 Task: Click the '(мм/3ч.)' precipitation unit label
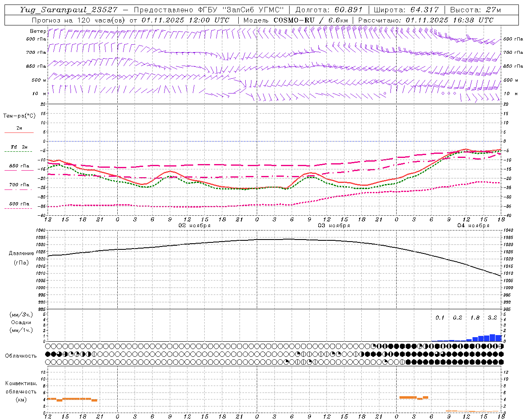click(21, 315)
